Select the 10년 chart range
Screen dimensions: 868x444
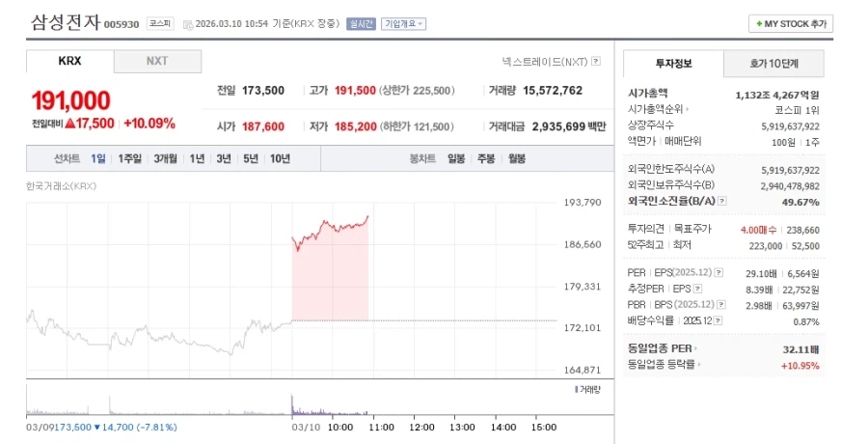click(280, 158)
